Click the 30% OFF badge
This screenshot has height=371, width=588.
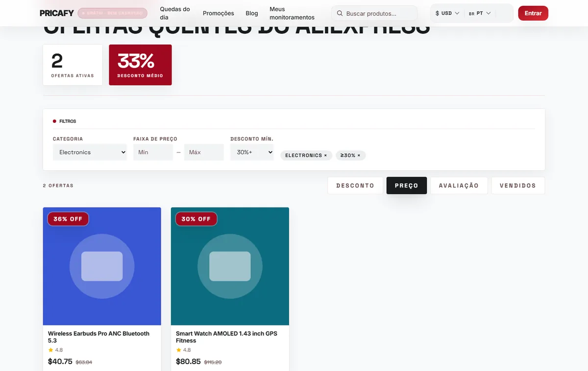196,219
